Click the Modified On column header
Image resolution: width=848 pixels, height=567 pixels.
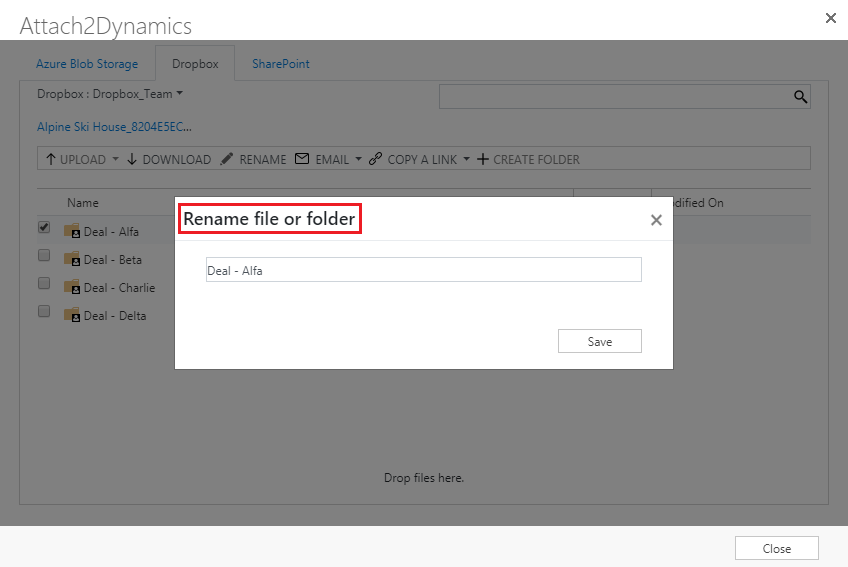698,203
